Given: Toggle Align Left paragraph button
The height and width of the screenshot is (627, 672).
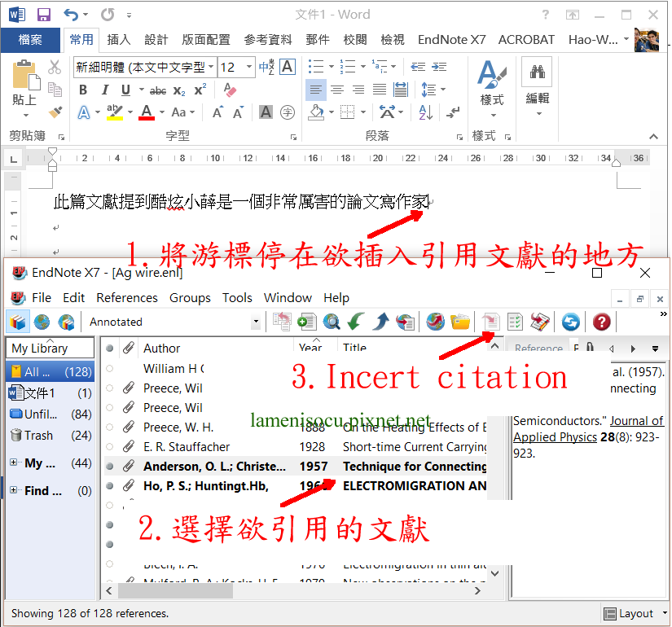Looking at the screenshot, I should point(316,90).
